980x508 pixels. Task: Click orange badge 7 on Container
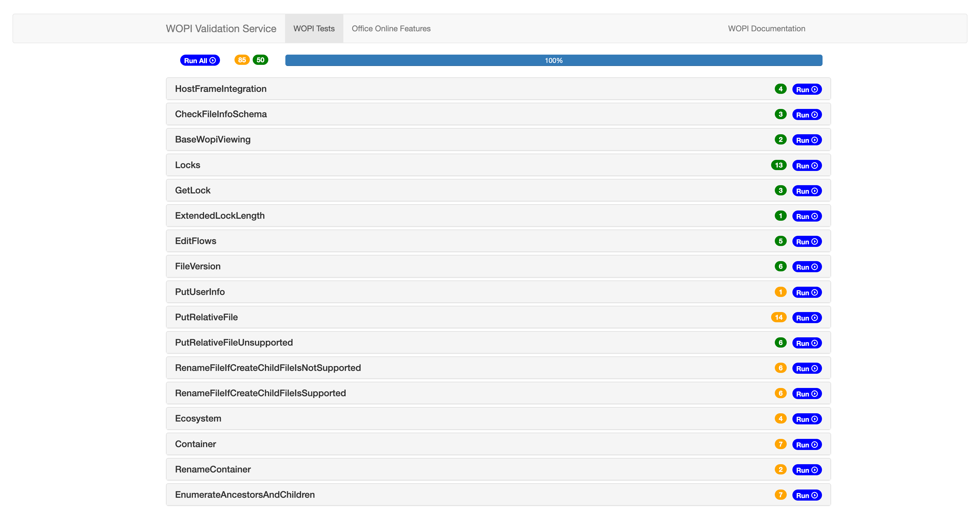click(x=780, y=444)
